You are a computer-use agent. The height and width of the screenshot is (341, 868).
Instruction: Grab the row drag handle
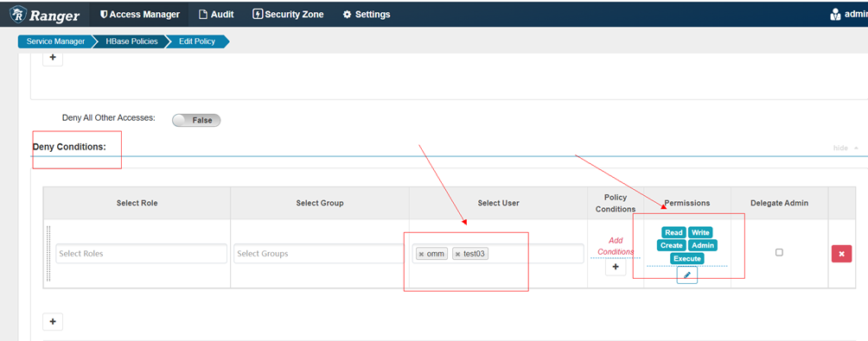48,254
